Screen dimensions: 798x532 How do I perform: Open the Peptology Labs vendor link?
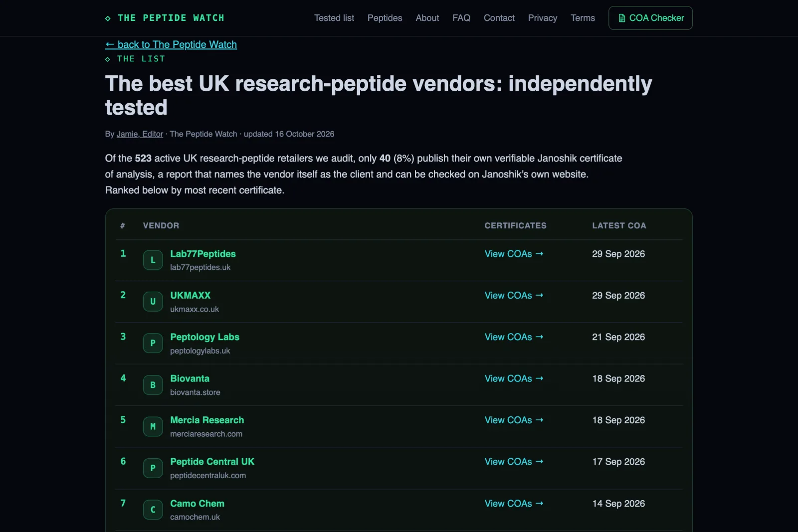click(x=204, y=337)
